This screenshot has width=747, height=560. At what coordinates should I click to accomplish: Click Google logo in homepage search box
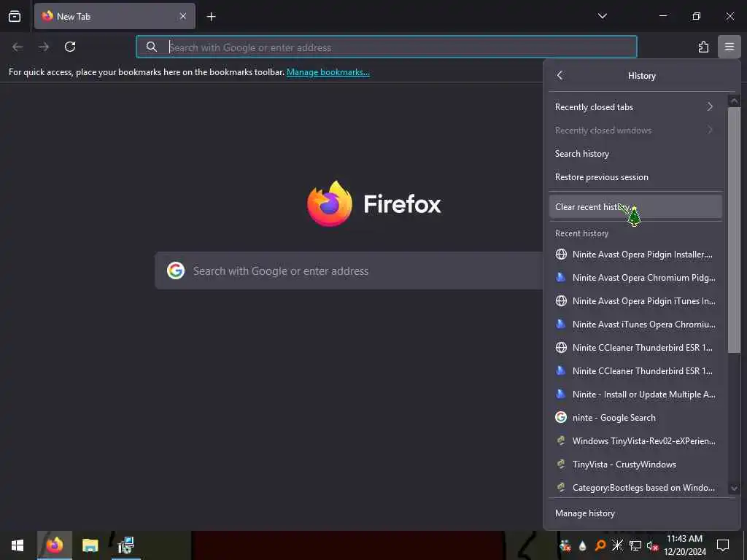(176, 271)
